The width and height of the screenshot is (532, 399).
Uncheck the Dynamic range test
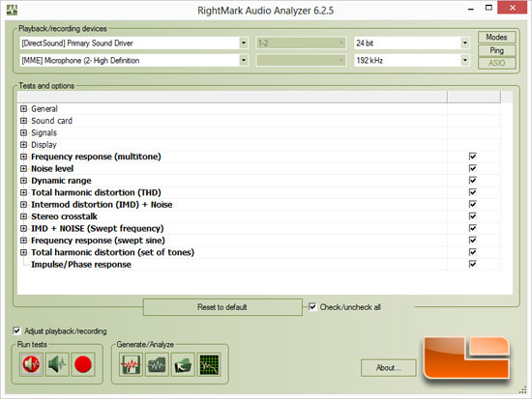(473, 180)
